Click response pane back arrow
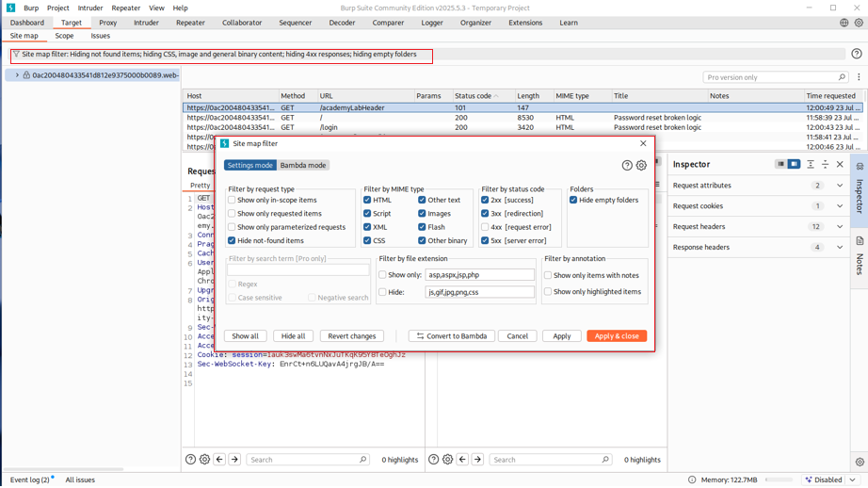This screenshot has width=868, height=488. coord(463,459)
